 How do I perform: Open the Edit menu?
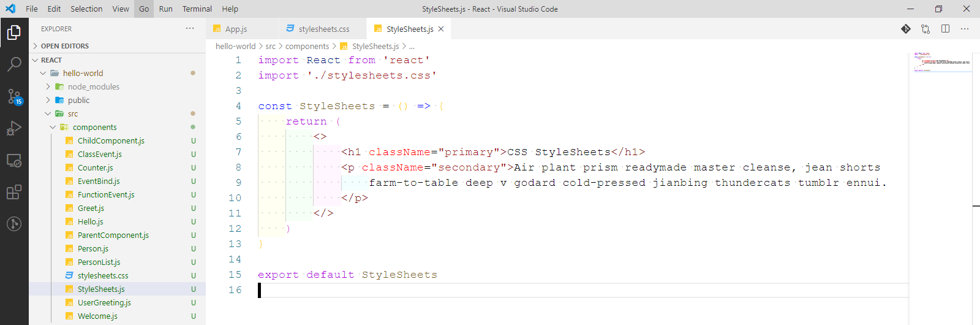(54, 9)
